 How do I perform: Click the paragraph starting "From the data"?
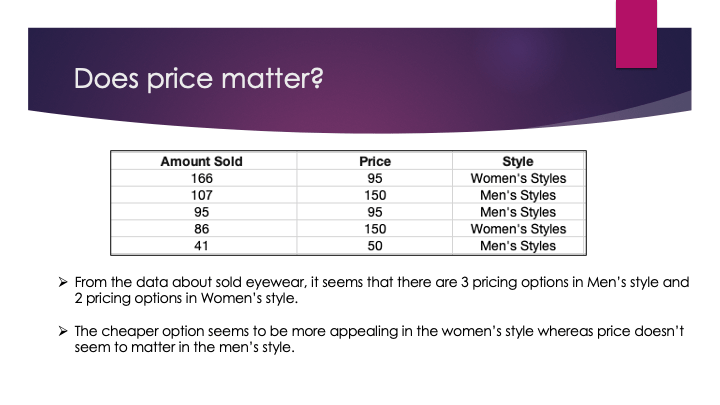point(380,290)
